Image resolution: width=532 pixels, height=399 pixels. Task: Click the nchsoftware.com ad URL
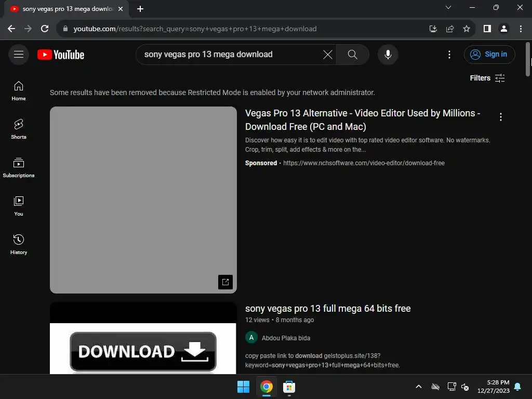364,163
